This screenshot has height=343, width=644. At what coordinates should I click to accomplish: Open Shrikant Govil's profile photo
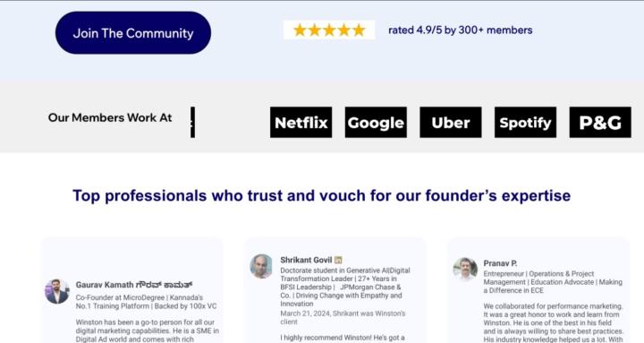pyautogui.click(x=261, y=266)
